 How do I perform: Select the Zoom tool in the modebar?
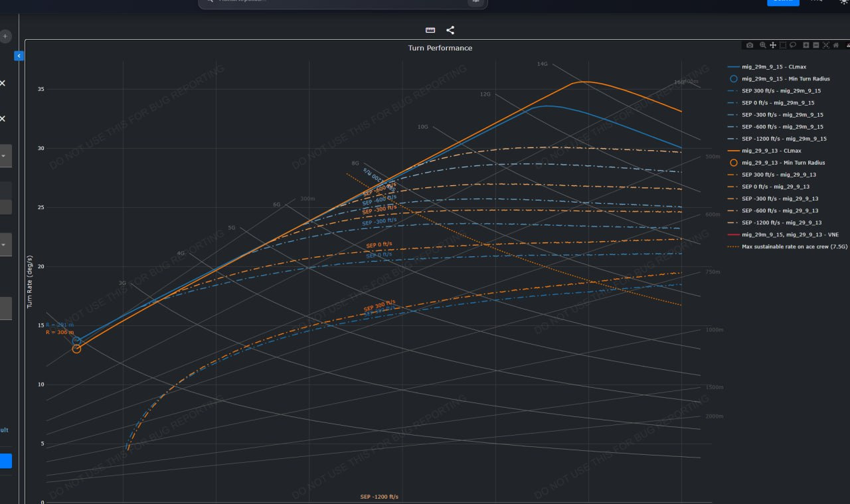point(763,45)
